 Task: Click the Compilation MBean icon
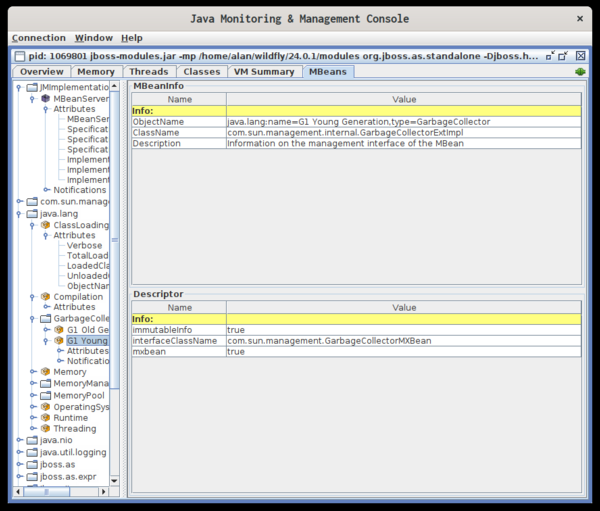point(45,297)
